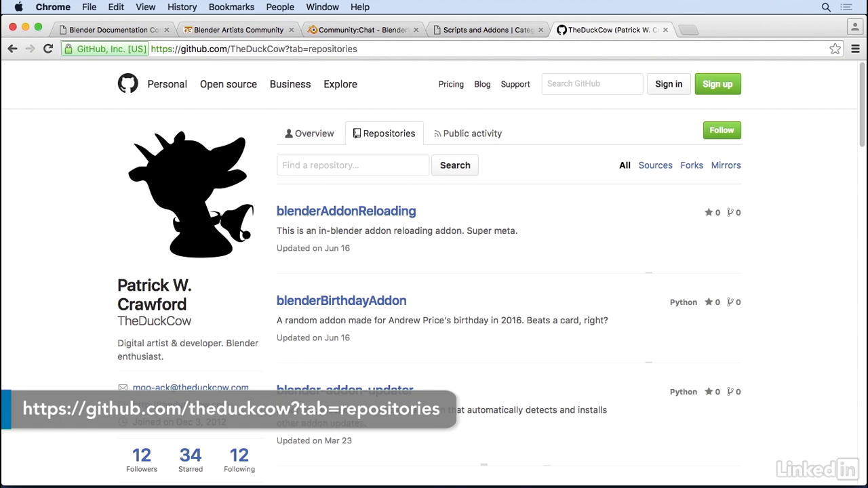Click the repository Search button
Screen dimensions: 868x488
(455, 165)
